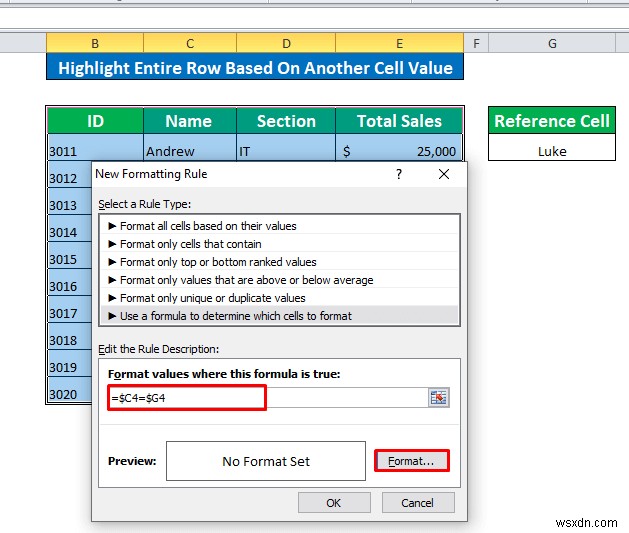
Task: Select the cell with ID 3011
Action: point(95,148)
